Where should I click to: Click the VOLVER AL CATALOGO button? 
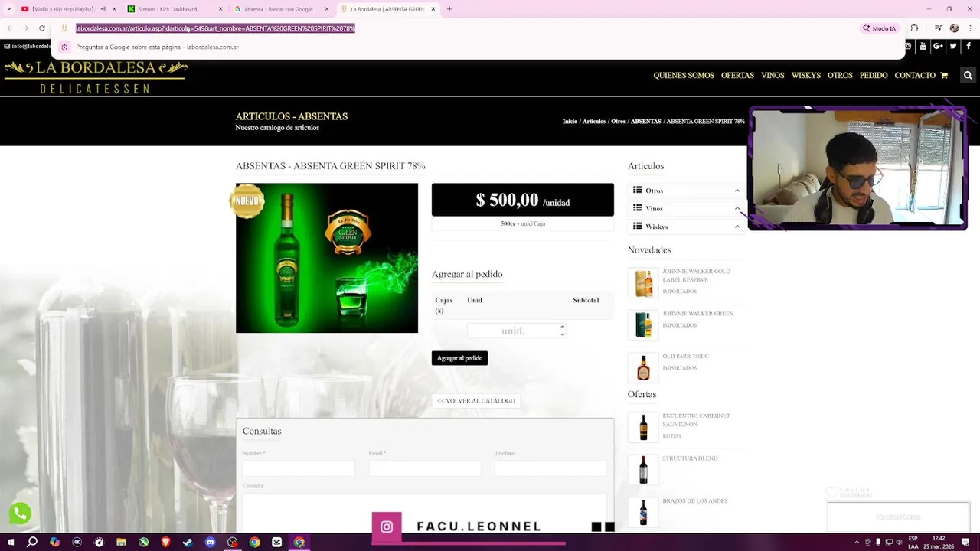pyautogui.click(x=475, y=401)
